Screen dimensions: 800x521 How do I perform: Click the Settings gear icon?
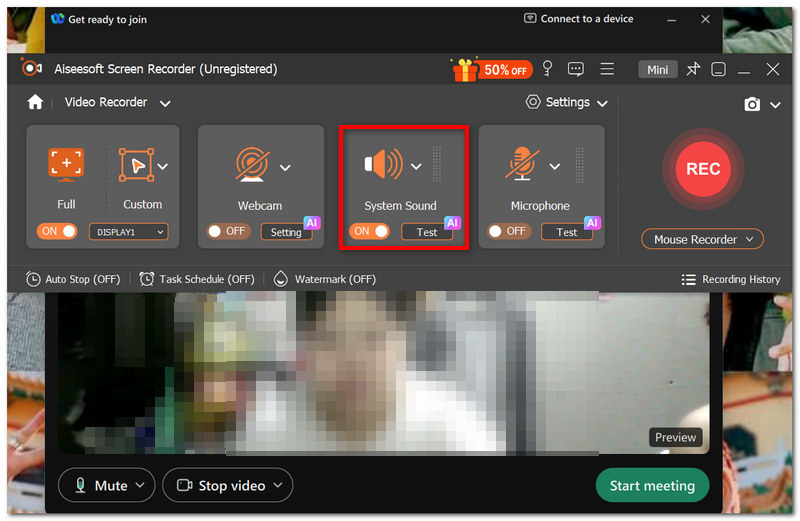pyautogui.click(x=533, y=102)
